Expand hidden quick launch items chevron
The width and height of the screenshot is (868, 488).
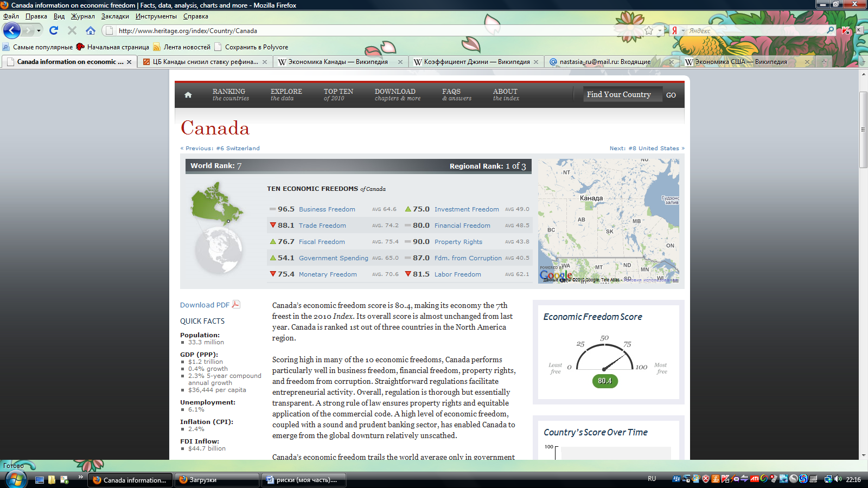pos(80,477)
